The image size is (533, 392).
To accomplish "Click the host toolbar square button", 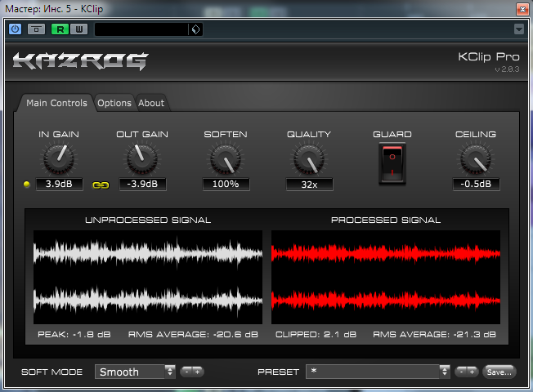I will 36,29.
